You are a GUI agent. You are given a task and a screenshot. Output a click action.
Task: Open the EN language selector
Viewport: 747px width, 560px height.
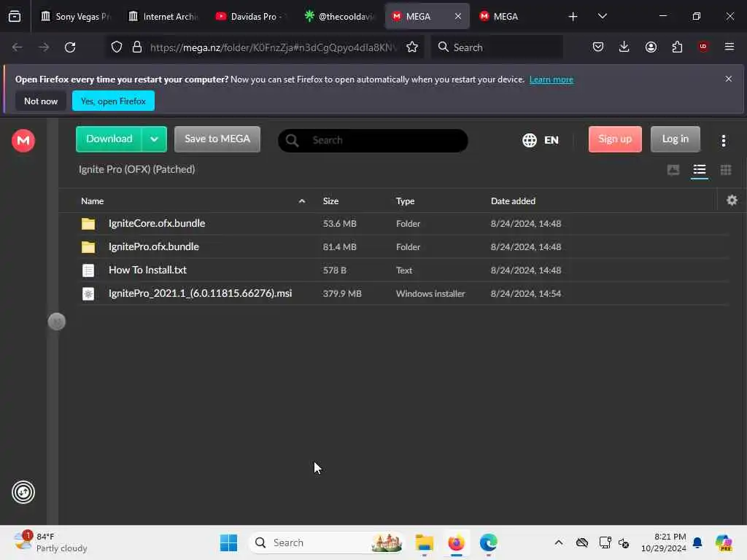click(541, 140)
